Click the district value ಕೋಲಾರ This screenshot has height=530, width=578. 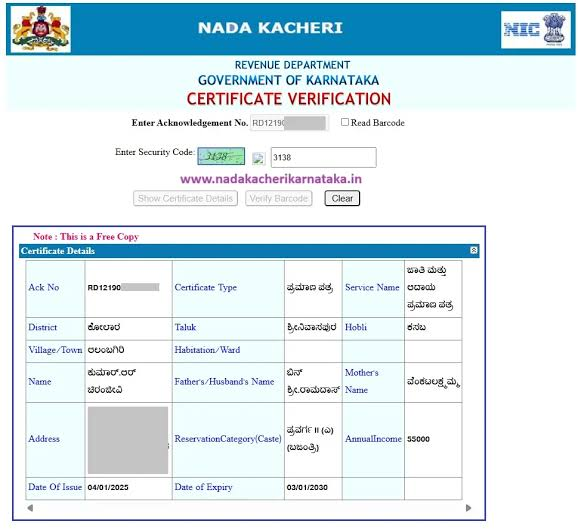(x=104, y=327)
